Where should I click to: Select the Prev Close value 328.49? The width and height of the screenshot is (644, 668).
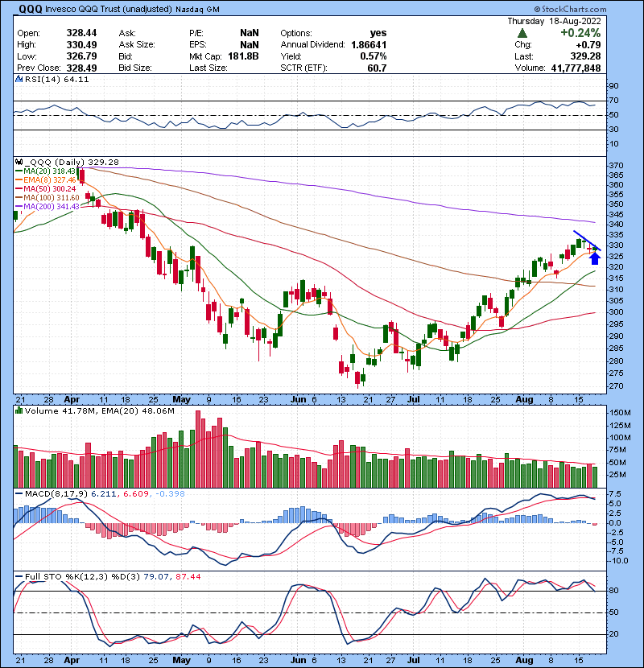click(x=81, y=68)
